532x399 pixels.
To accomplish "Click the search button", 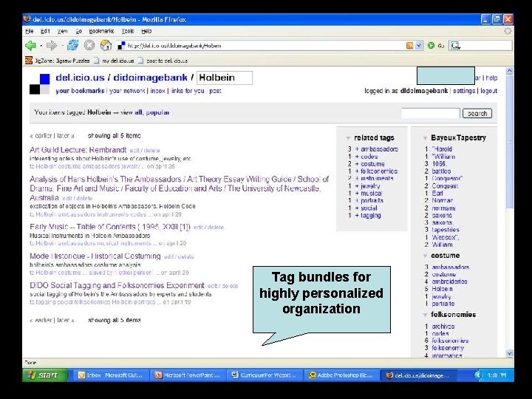I will (477, 113).
